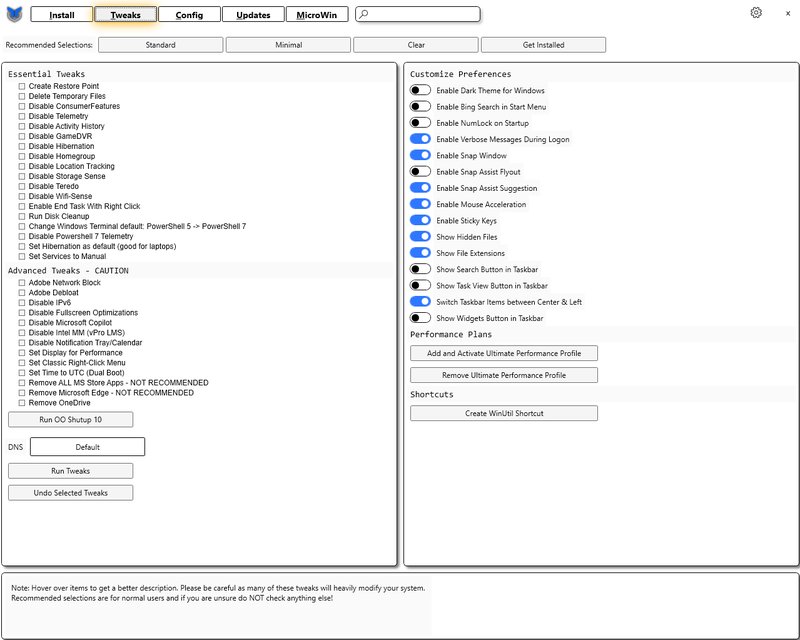Viewport: 800px width, 640px height.
Task: Switch to the Install tab
Action: click(62, 15)
